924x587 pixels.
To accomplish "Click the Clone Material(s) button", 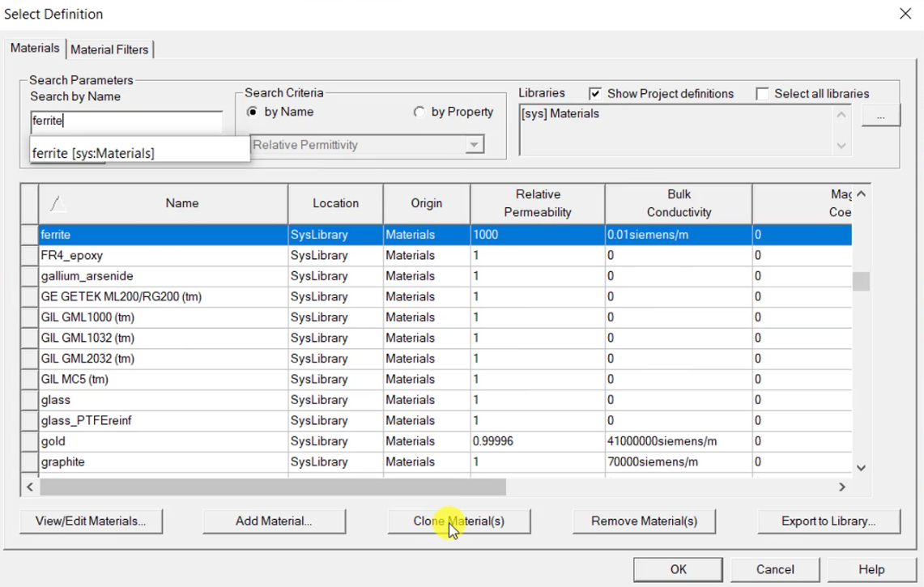I will coord(459,521).
